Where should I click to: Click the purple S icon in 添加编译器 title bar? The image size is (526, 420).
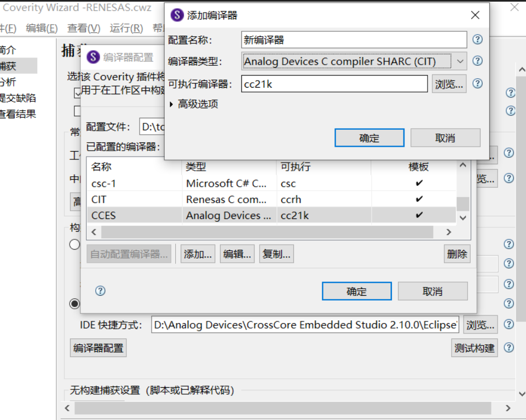[177, 15]
